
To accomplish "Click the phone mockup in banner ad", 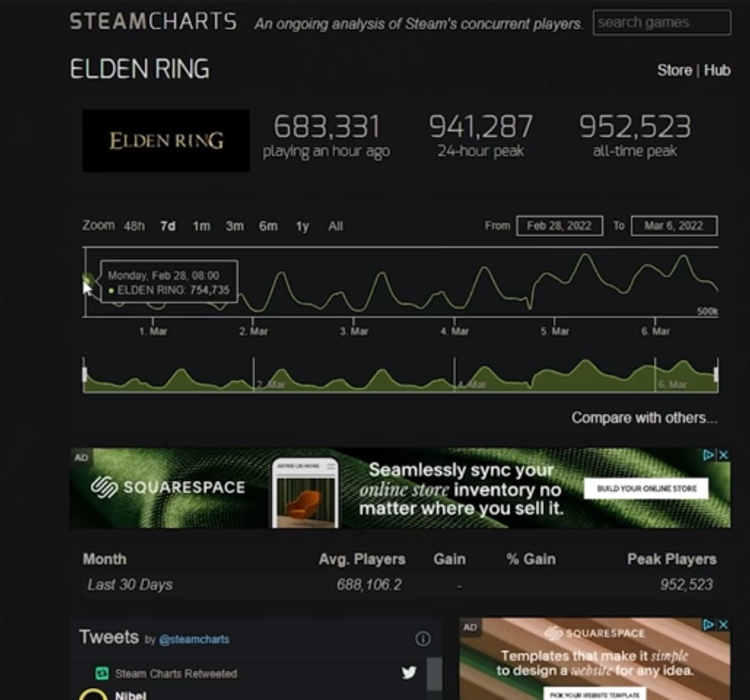I will coord(305,493).
